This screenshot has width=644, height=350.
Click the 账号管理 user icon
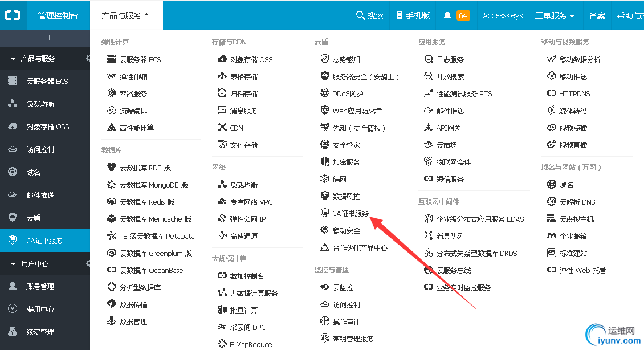click(x=13, y=286)
